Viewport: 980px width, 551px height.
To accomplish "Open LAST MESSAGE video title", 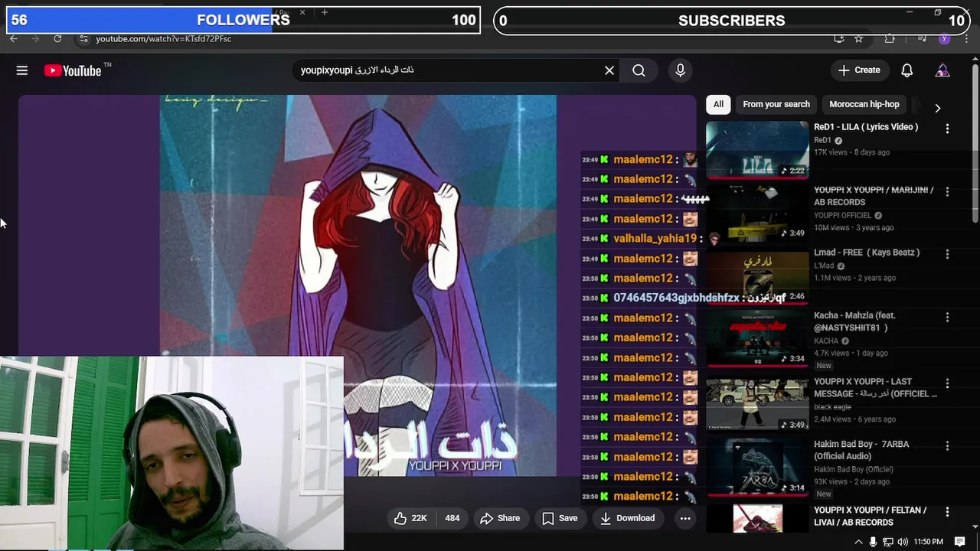I will (875, 387).
